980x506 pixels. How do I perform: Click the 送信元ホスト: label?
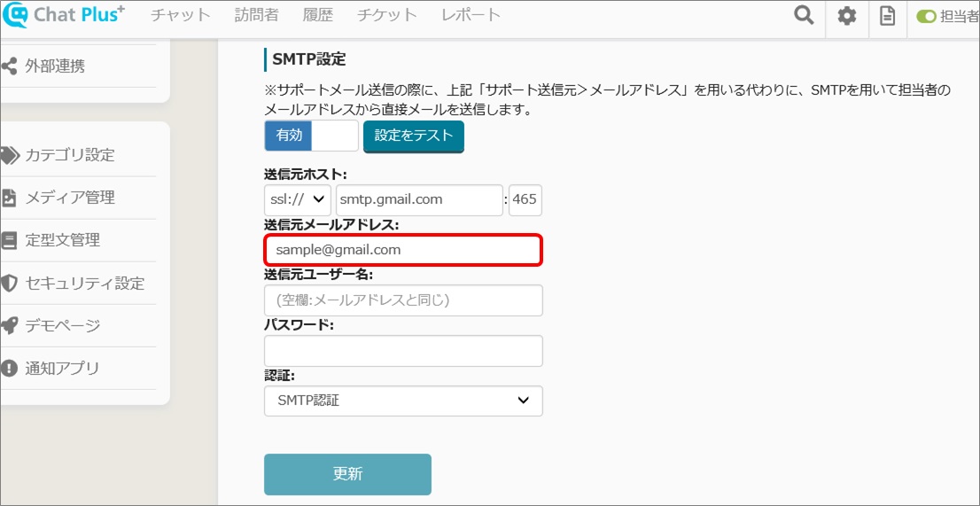click(306, 175)
